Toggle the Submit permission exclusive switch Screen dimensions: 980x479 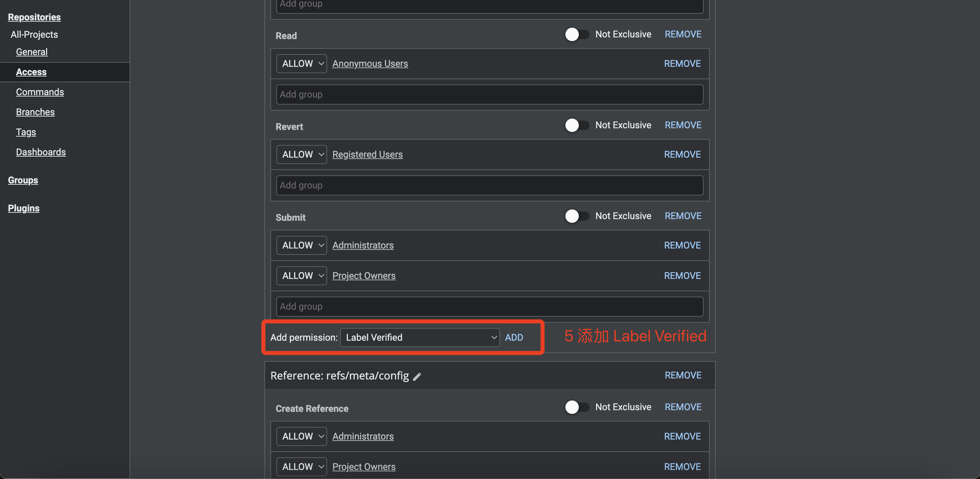point(576,216)
